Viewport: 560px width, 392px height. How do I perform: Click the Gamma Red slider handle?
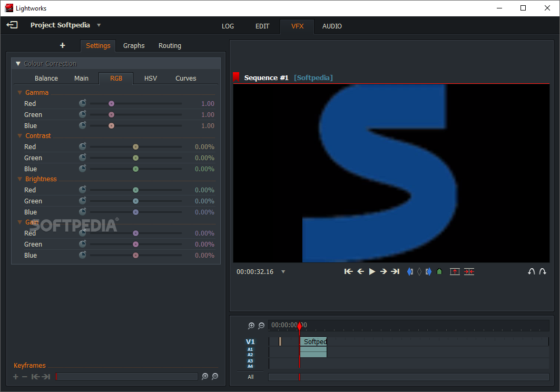[x=112, y=104]
